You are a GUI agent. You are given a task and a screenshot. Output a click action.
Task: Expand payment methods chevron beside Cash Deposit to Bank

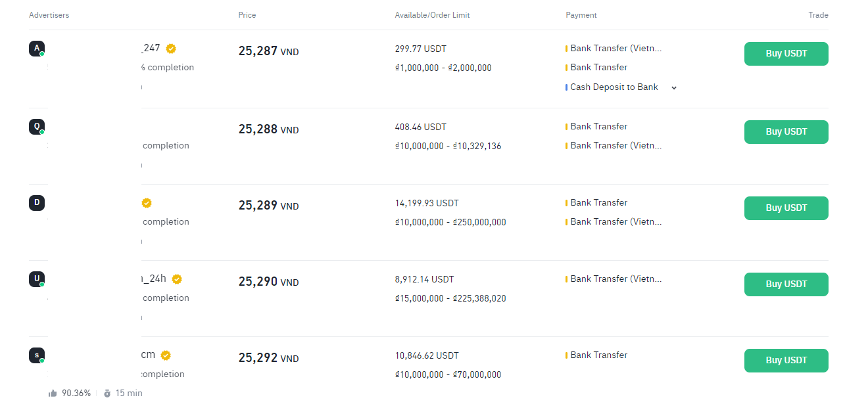[x=674, y=88]
